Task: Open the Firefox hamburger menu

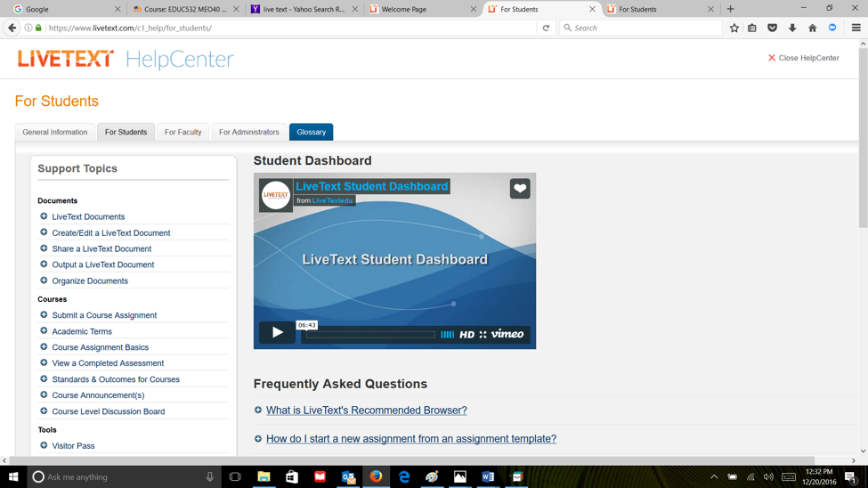Action: pos(856,28)
